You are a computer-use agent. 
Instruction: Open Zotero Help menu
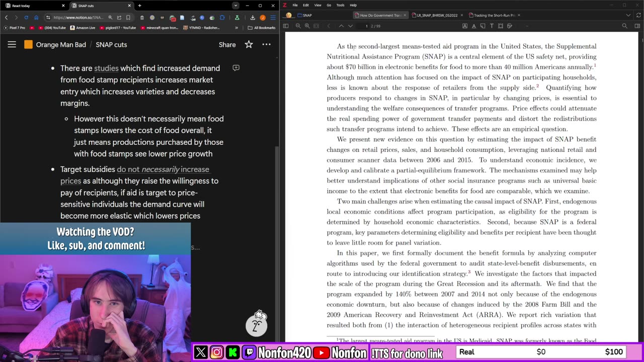[x=353, y=5]
